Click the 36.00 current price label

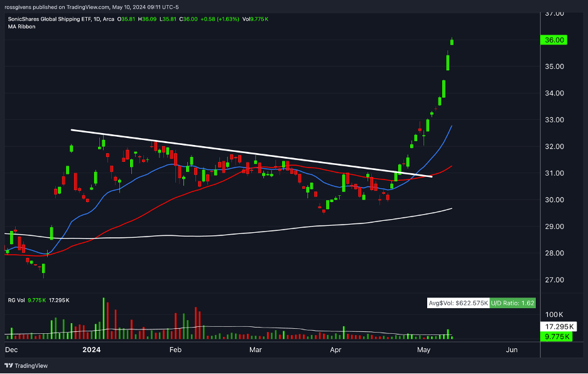(553, 40)
